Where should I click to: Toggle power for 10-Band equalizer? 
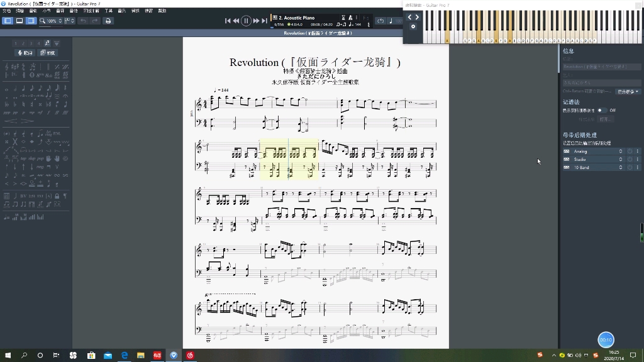(x=630, y=167)
